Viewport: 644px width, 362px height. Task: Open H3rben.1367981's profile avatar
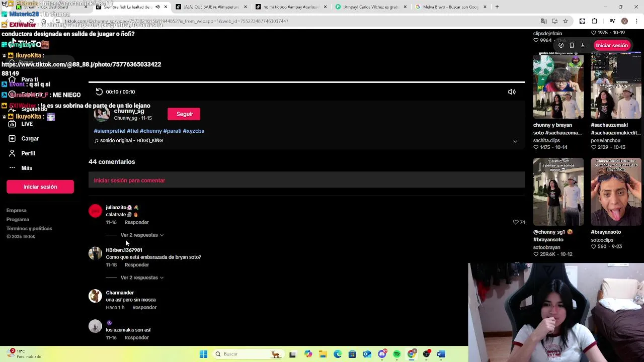[x=95, y=253]
